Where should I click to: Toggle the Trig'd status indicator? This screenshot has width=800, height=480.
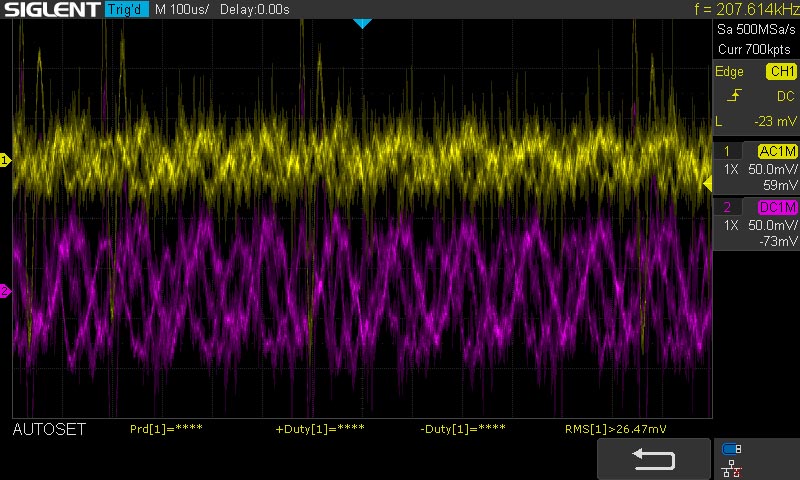(127, 9)
